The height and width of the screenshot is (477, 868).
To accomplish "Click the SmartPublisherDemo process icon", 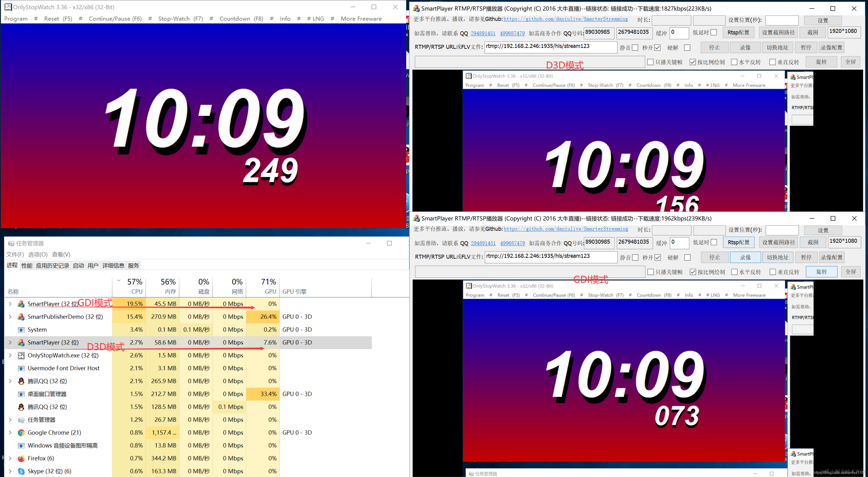I will [x=21, y=317].
